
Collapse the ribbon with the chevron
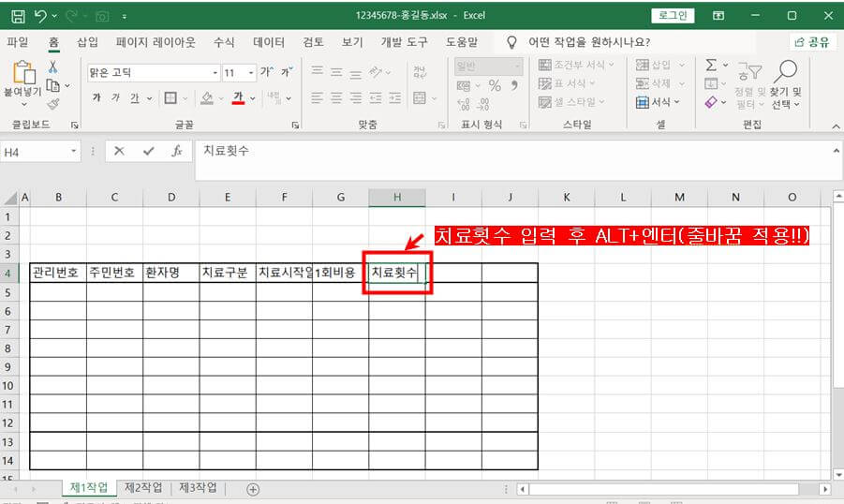(x=836, y=126)
